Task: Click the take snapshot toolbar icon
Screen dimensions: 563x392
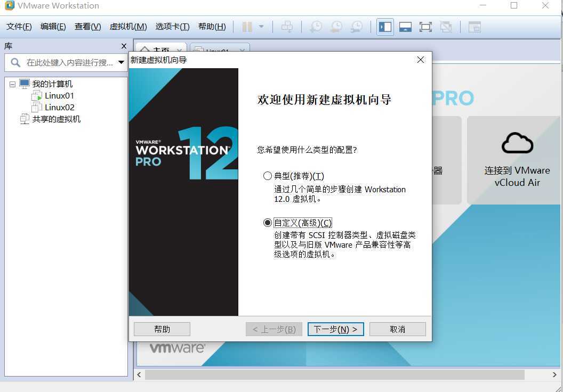Action: pos(316,27)
